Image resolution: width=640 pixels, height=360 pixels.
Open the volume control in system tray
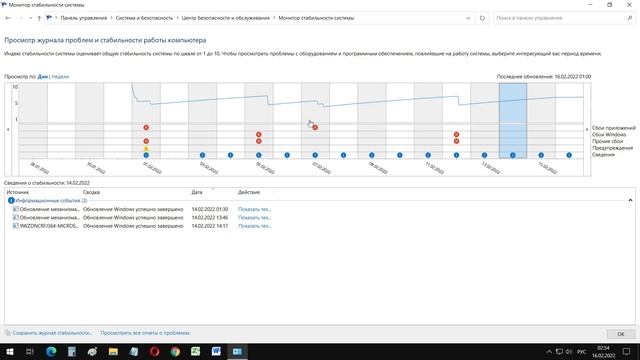[x=569, y=351]
